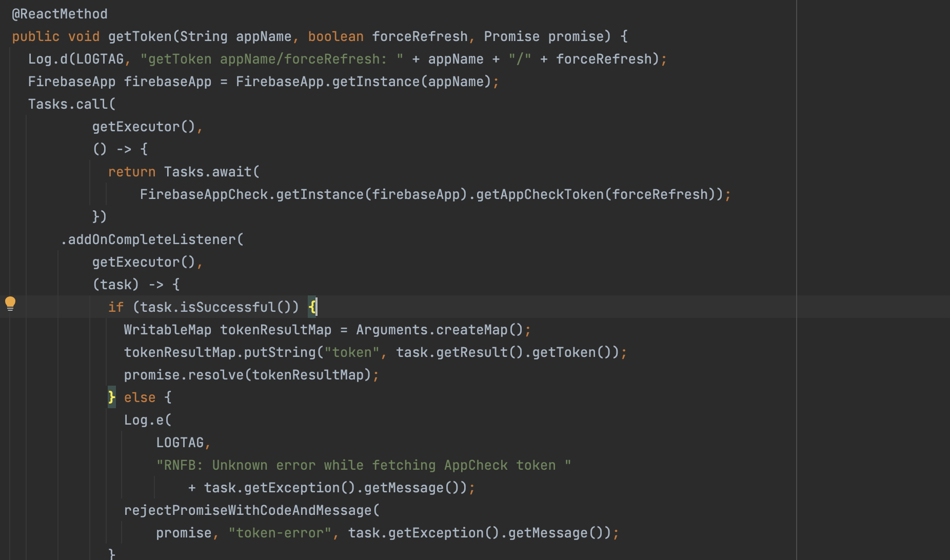Click highlighted opening brace after isSuccessful()
Viewport: 950px width, 560px height.
coord(312,307)
